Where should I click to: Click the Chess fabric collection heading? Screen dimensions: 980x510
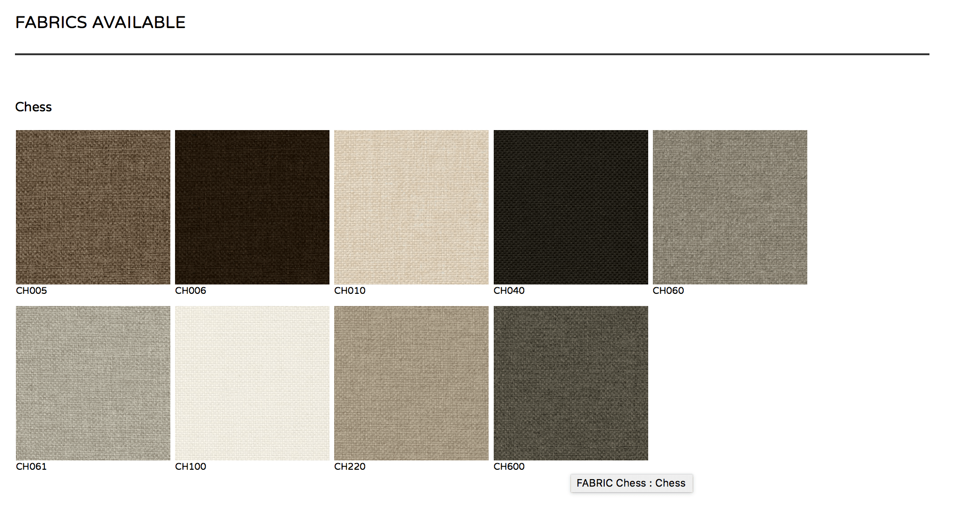(x=33, y=107)
